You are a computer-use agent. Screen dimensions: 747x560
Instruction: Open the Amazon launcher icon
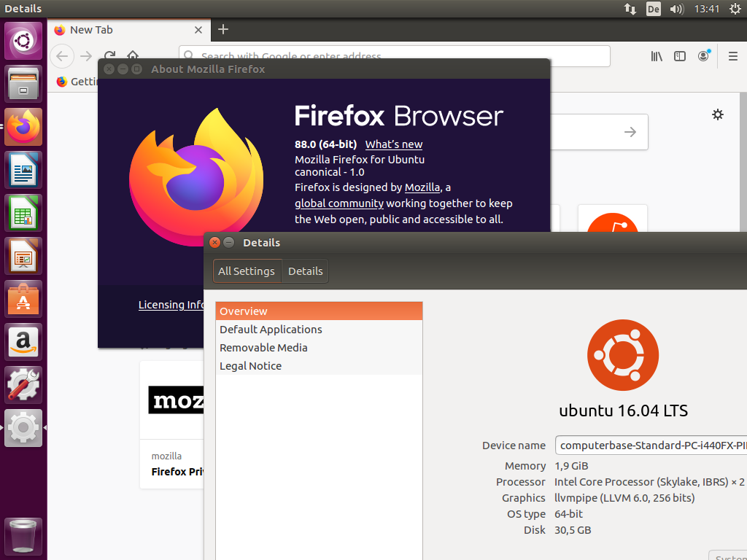23,342
